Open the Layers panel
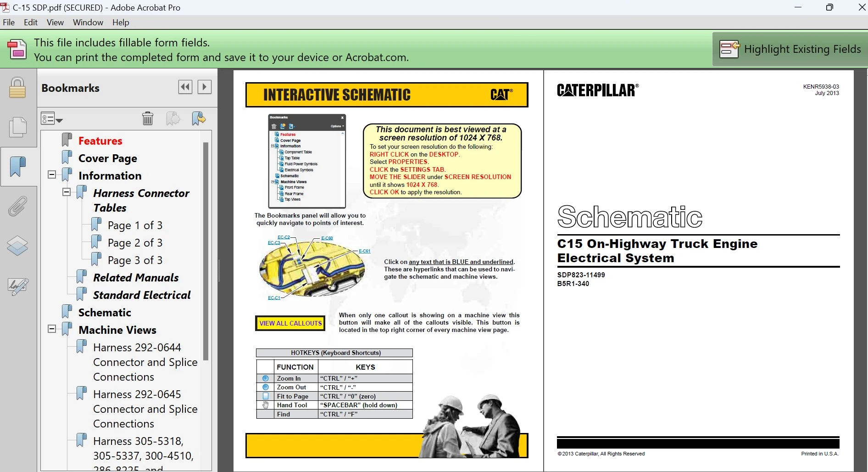Viewport: 868px width, 472px height. coord(17,246)
